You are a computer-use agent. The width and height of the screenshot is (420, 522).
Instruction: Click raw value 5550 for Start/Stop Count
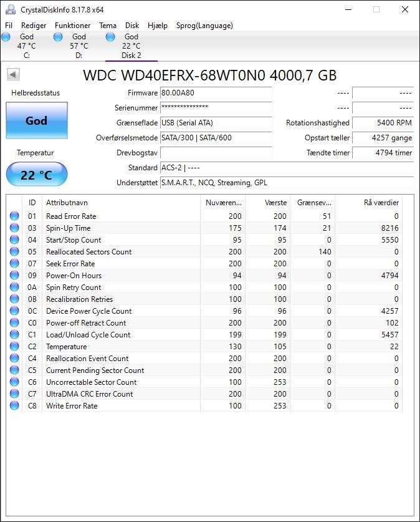point(389,239)
